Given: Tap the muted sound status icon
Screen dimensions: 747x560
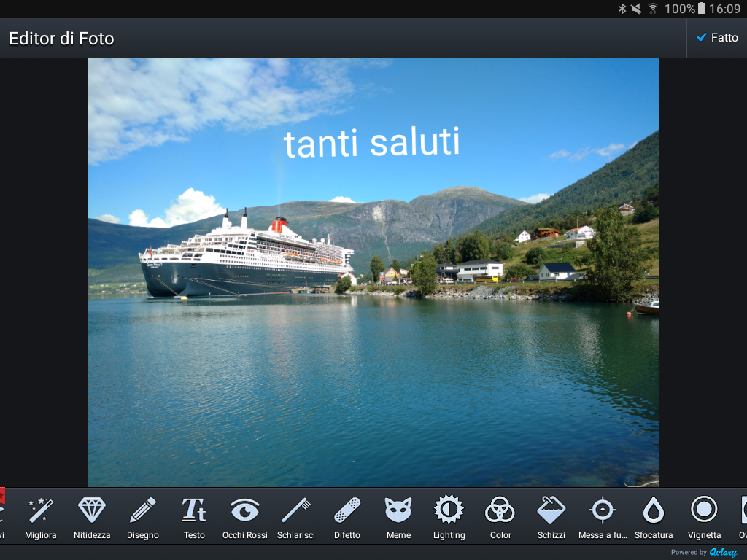Looking at the screenshot, I should [x=636, y=9].
